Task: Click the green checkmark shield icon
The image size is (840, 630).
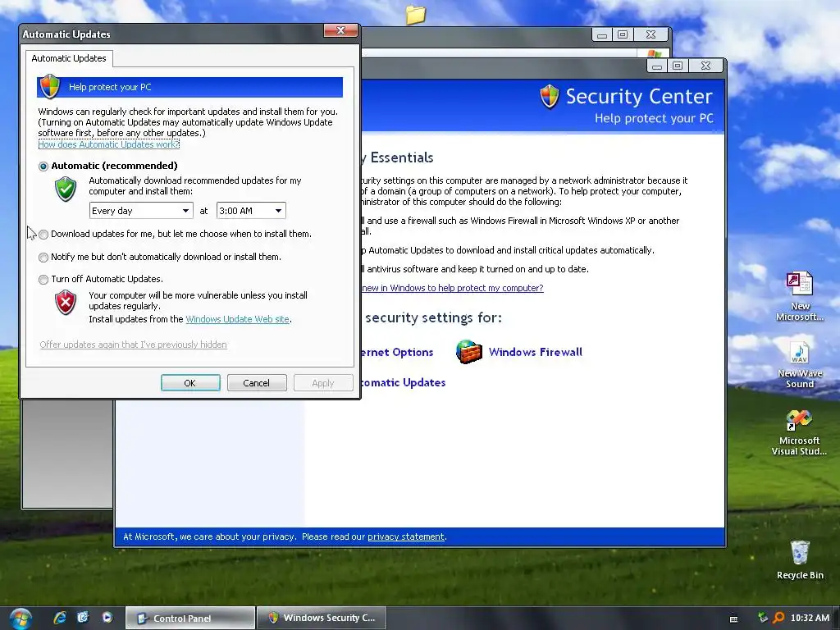Action: click(66, 189)
